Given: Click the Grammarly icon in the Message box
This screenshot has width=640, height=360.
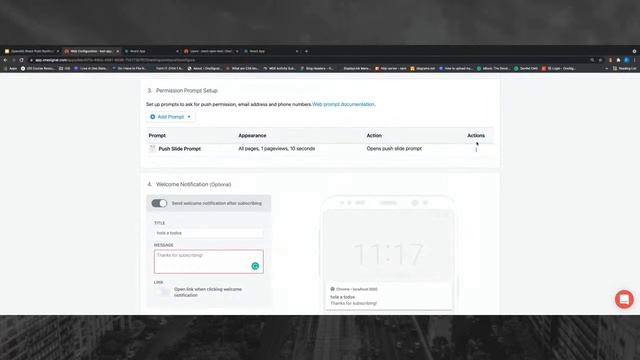Looking at the screenshot, I should (255, 266).
